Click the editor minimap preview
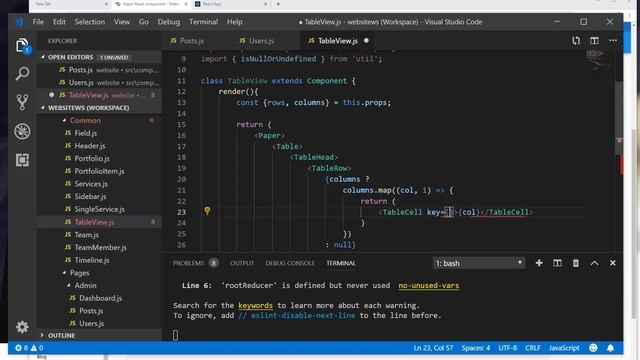 point(598,61)
